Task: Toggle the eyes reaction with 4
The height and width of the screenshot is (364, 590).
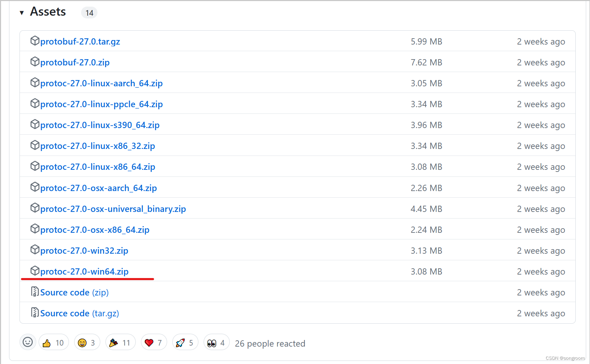Action: coord(217,342)
